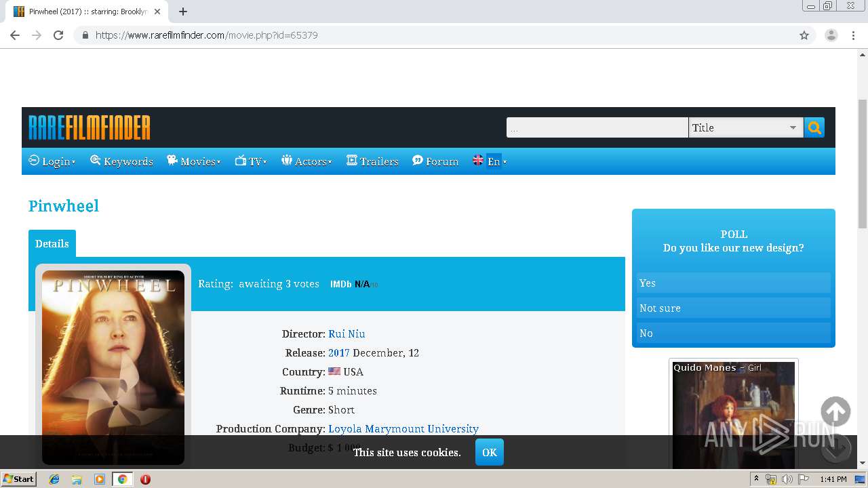Click the volume tray icon
868x488 pixels.
point(787,479)
